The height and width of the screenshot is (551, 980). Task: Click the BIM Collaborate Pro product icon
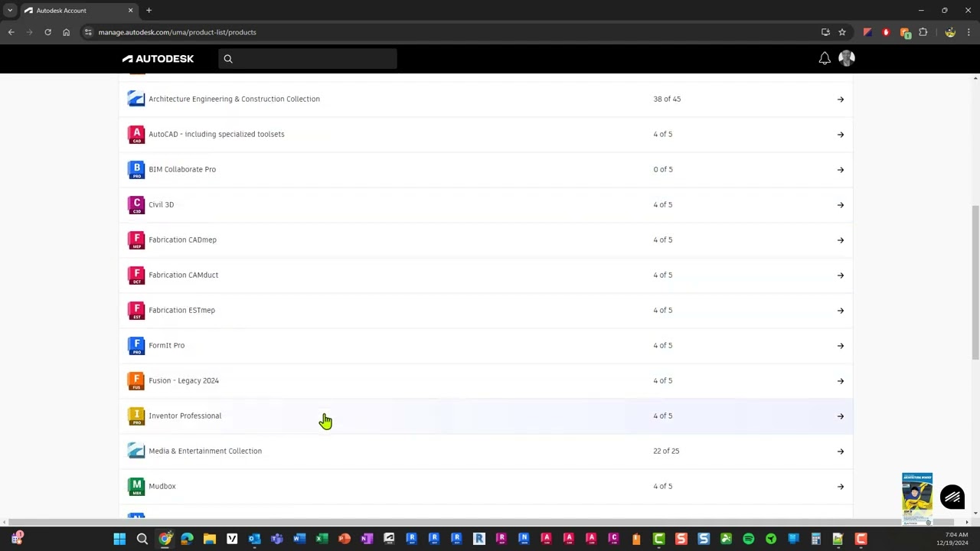point(136,169)
